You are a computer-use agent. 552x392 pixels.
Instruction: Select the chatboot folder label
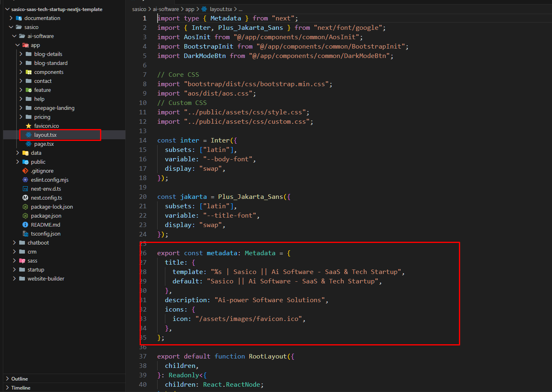click(38, 243)
